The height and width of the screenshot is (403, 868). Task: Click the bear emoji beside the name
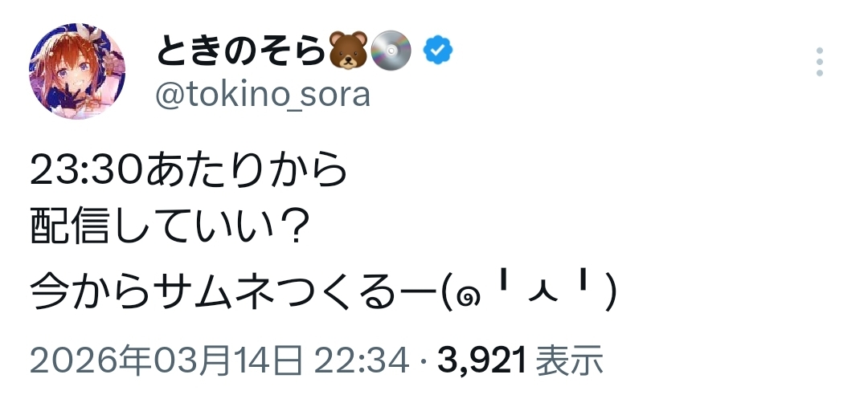[349, 51]
